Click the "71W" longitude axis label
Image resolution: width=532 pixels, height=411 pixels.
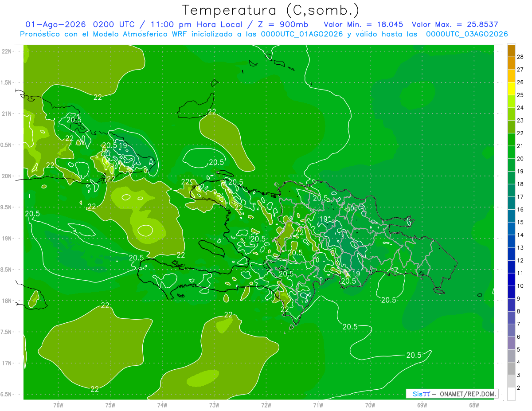[x=318, y=405]
